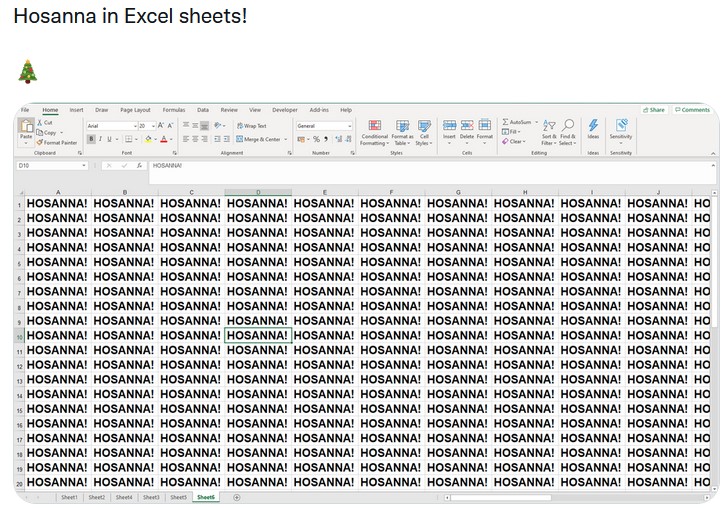Select the Top Align icon
Image resolution: width=721 pixels, height=508 pixels.
(186, 126)
